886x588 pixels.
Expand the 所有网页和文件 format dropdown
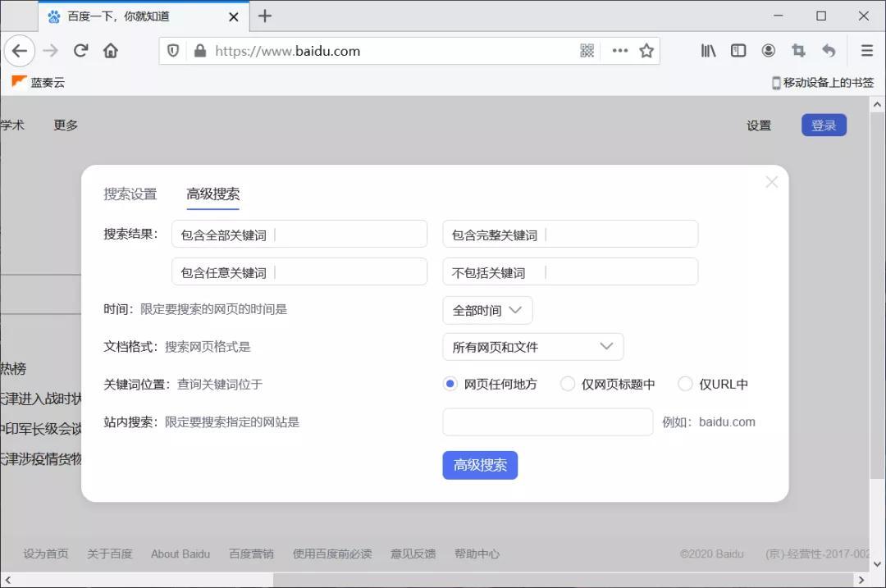(x=532, y=346)
